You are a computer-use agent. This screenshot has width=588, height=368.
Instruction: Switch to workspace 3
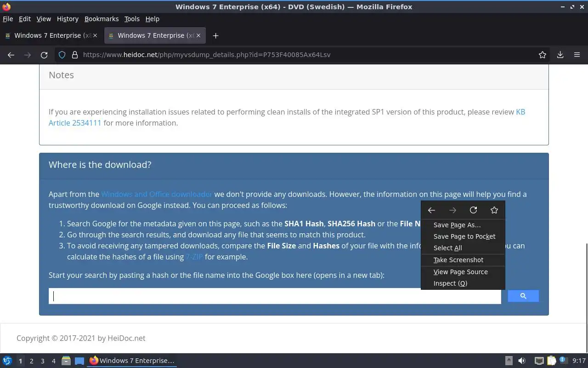click(x=42, y=361)
